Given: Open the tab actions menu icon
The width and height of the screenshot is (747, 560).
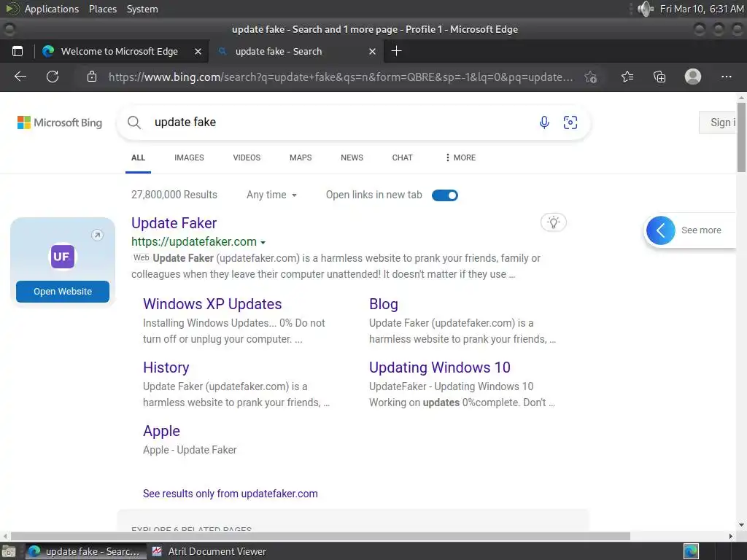Looking at the screenshot, I should tap(18, 52).
